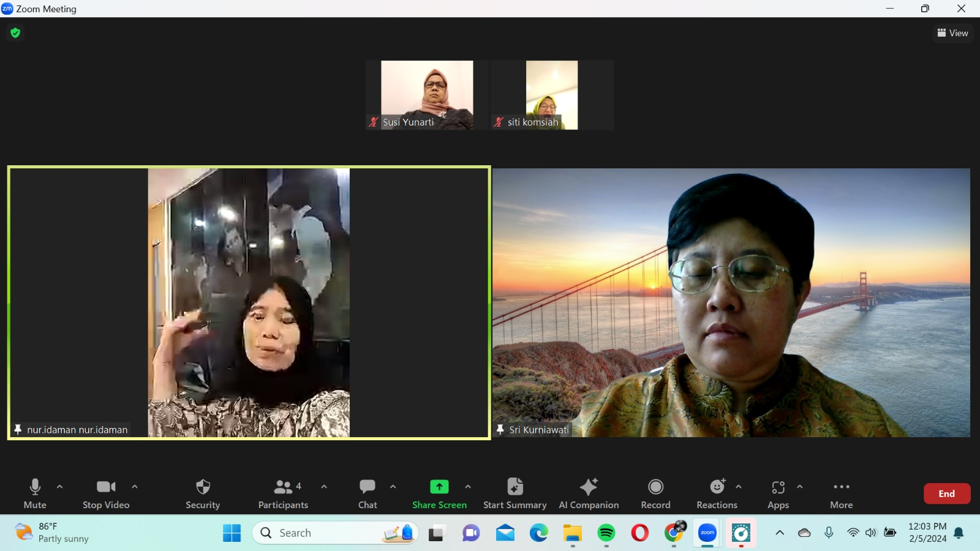Launch the AI Companion
This screenshot has width=980, height=551.
point(589,493)
